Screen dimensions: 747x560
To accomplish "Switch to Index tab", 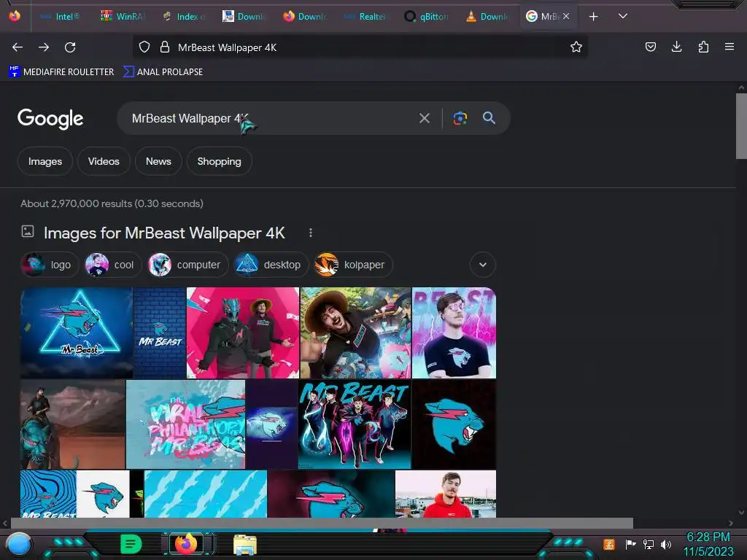I will [x=184, y=17].
